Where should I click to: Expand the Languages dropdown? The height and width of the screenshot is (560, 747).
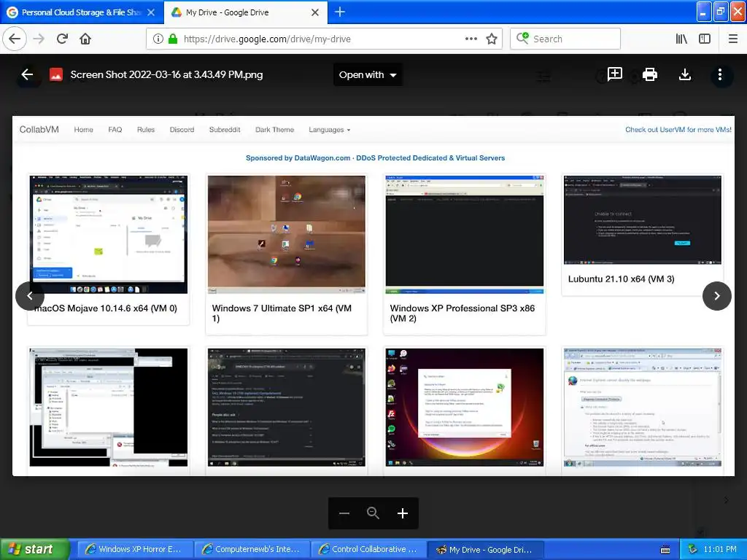(x=329, y=130)
